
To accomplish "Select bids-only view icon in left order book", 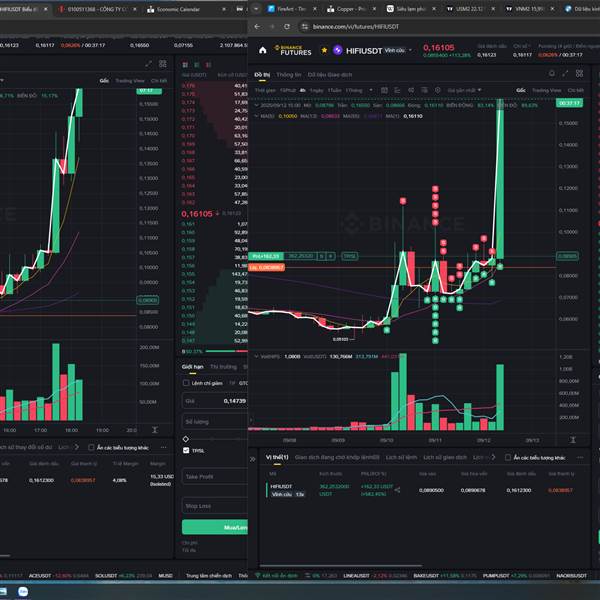I will coord(197,65).
